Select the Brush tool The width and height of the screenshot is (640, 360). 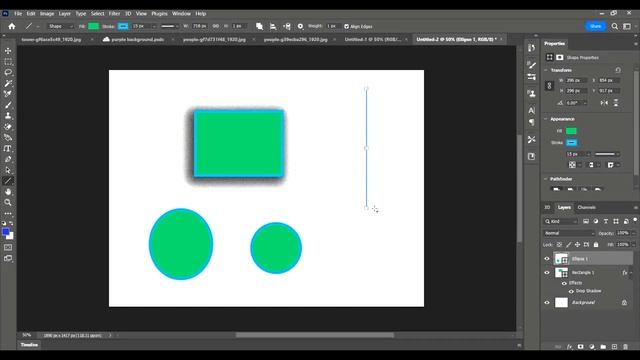click(8, 105)
